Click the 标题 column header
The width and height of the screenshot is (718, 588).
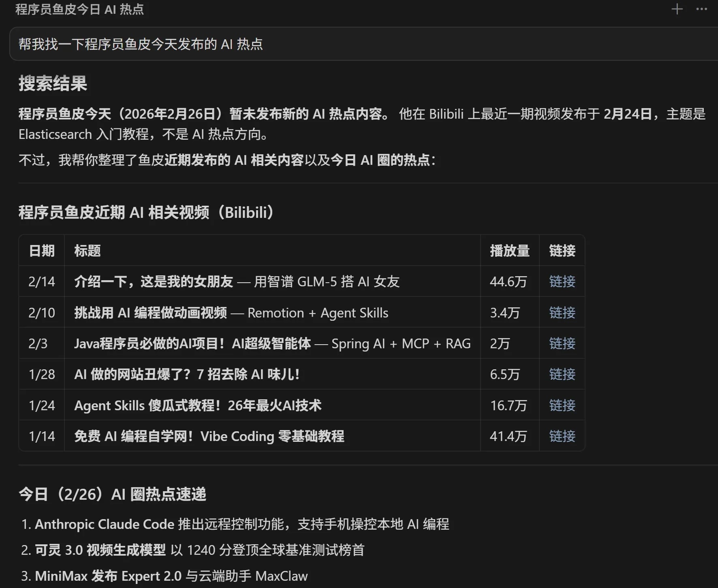(x=87, y=251)
